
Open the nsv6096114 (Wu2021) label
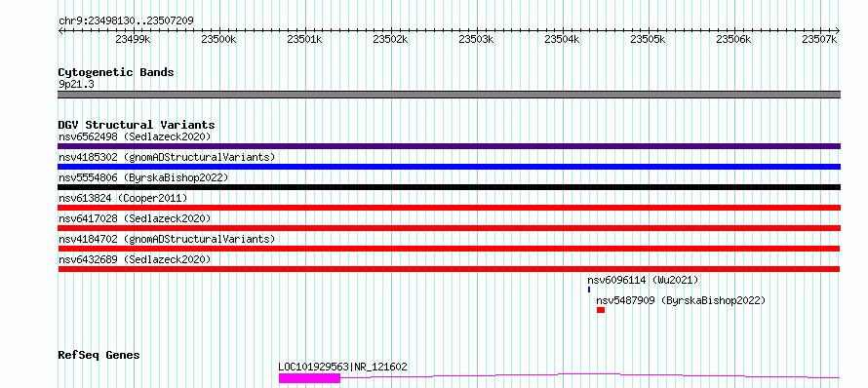pyautogui.click(x=644, y=280)
